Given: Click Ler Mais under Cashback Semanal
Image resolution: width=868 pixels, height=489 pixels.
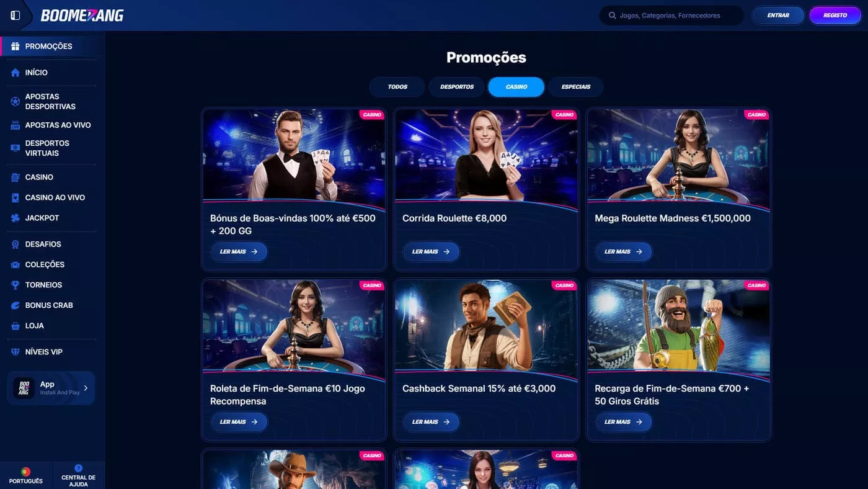Looking at the screenshot, I should click(431, 422).
